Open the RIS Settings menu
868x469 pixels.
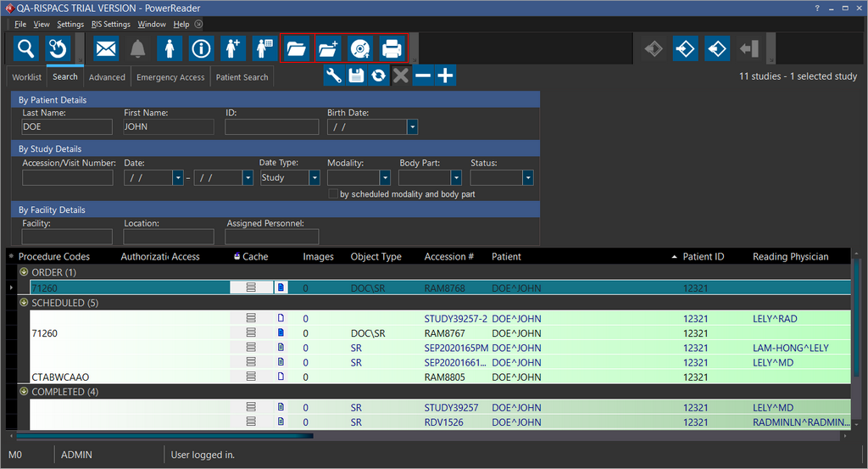105,25
